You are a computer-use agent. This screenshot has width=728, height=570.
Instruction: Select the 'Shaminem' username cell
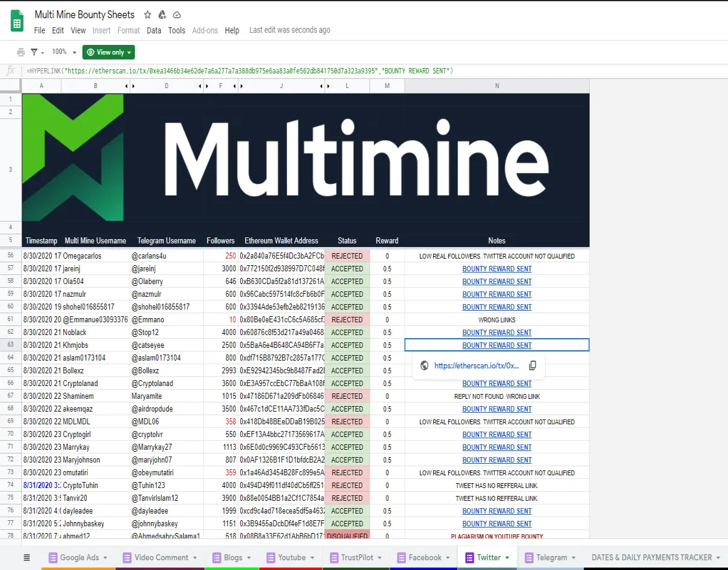pos(96,396)
